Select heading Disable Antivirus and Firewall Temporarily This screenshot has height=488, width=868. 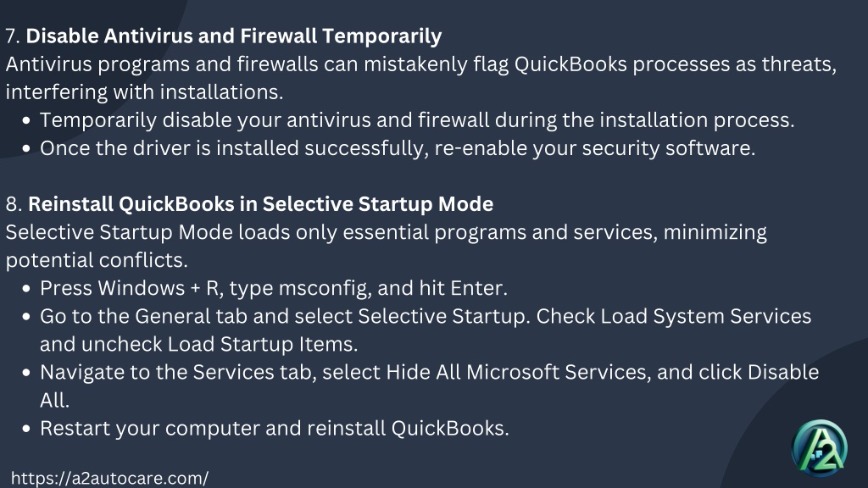234,36
